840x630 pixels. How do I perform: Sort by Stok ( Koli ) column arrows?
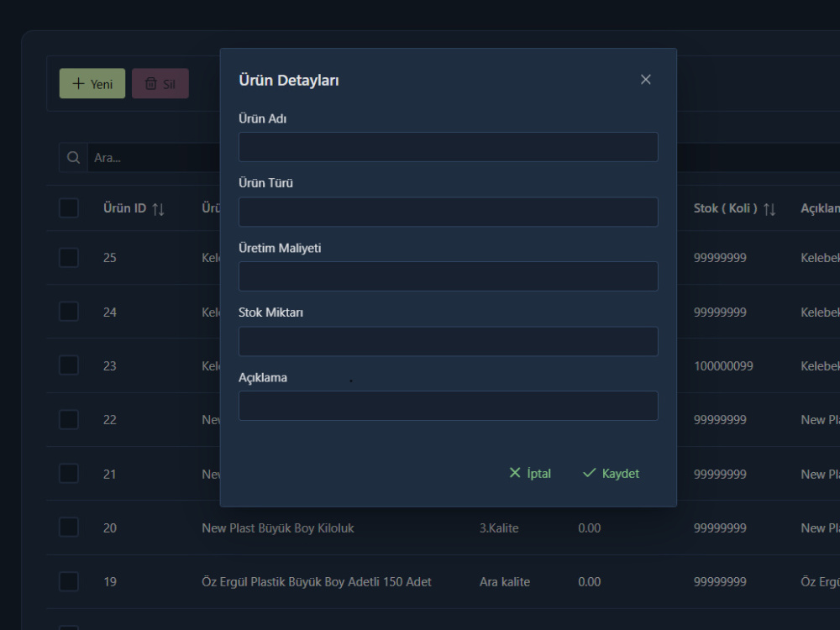769,209
